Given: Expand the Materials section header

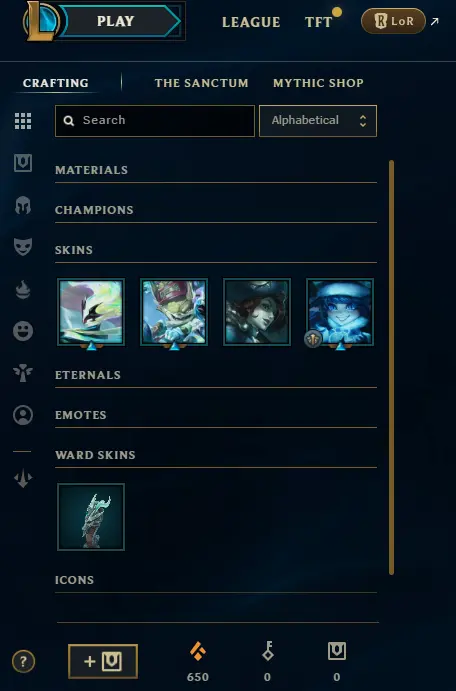Looking at the screenshot, I should [216, 170].
